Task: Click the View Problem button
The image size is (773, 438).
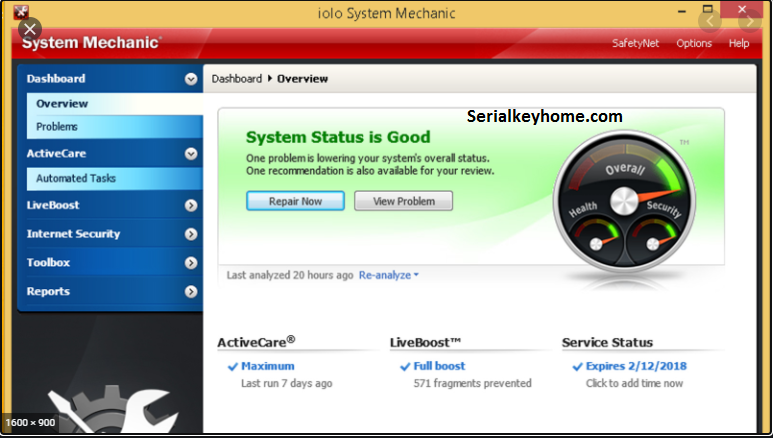Action: 403,201
